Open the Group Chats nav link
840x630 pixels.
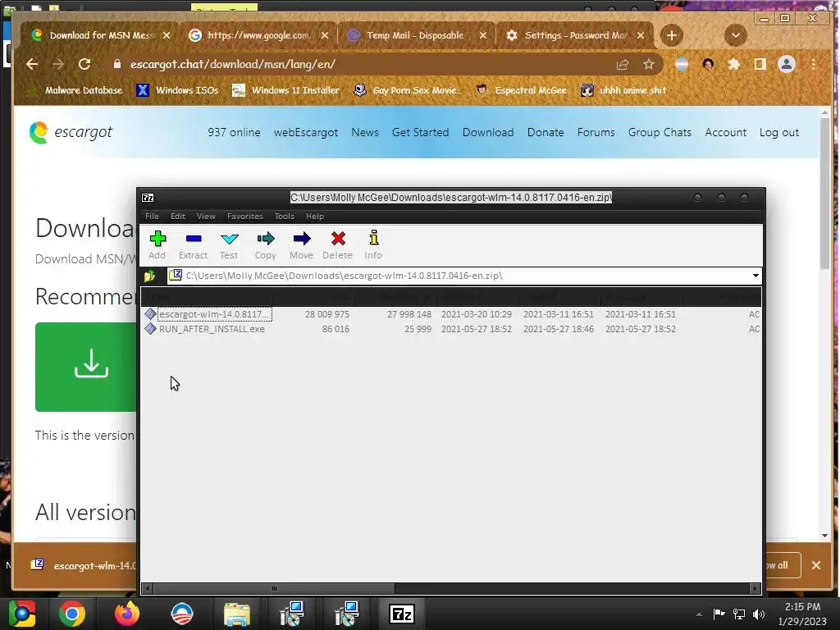coord(660,132)
